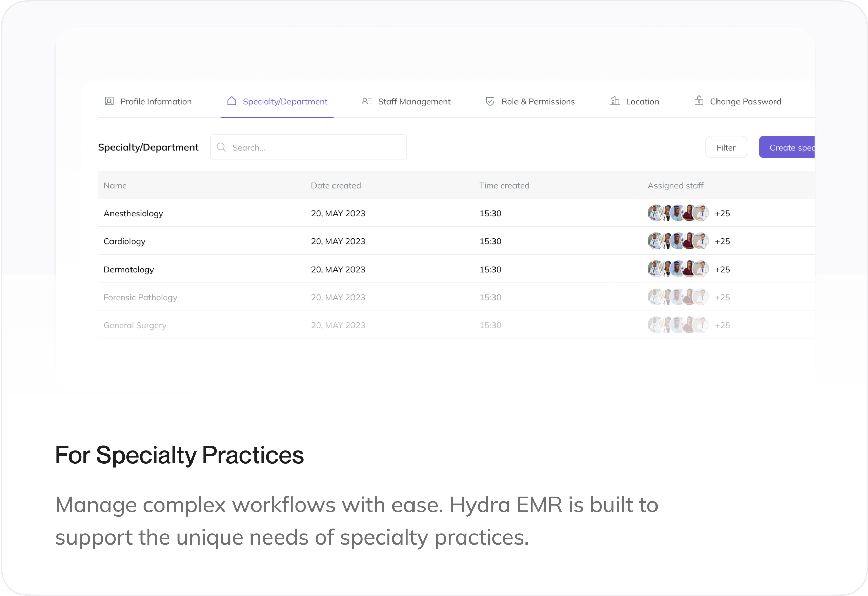Screen dimensions: 868x596
Task: Open the Staff Management tab
Action: [414, 102]
